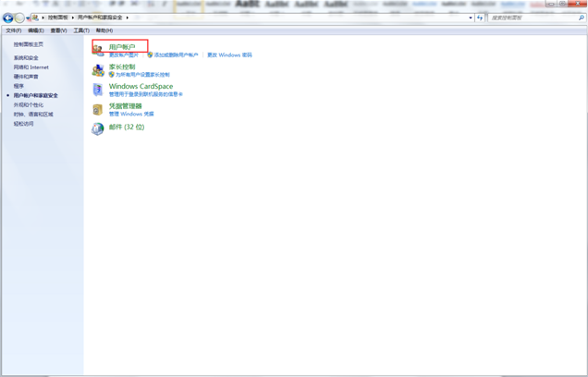Open the 用户帐户 heading link
588x377 pixels.
122,47
